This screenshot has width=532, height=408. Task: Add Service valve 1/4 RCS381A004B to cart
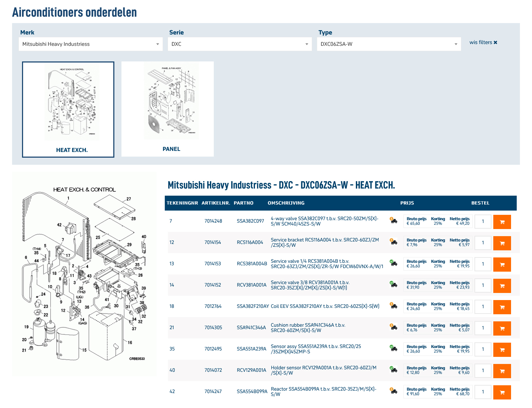(x=502, y=265)
